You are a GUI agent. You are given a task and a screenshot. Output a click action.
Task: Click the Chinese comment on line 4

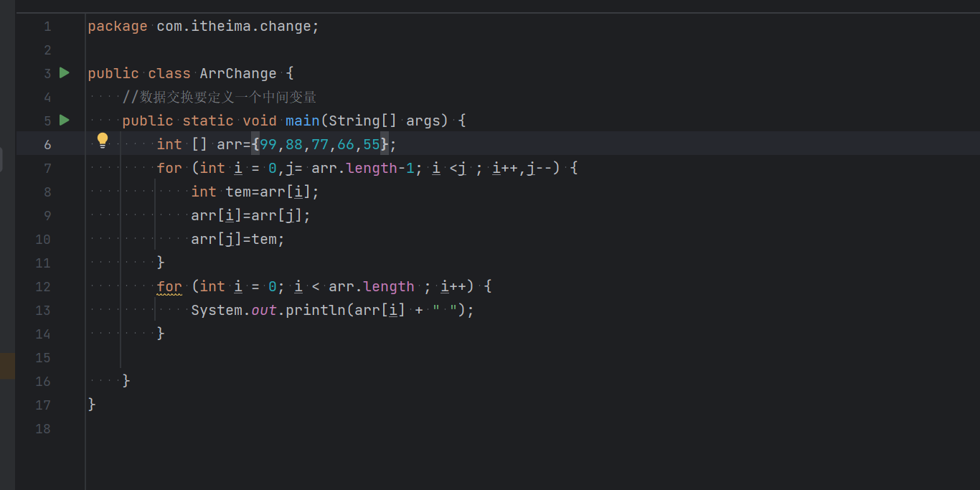click(220, 98)
